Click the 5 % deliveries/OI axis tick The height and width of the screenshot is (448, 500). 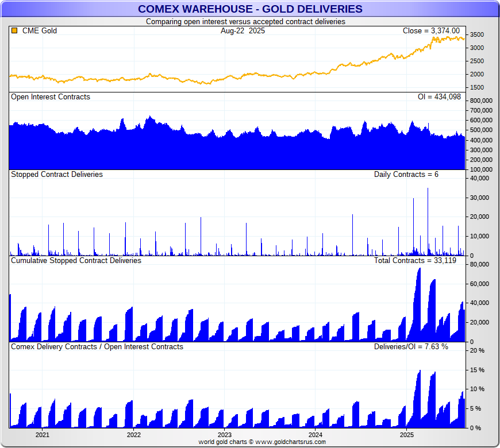(x=475, y=408)
